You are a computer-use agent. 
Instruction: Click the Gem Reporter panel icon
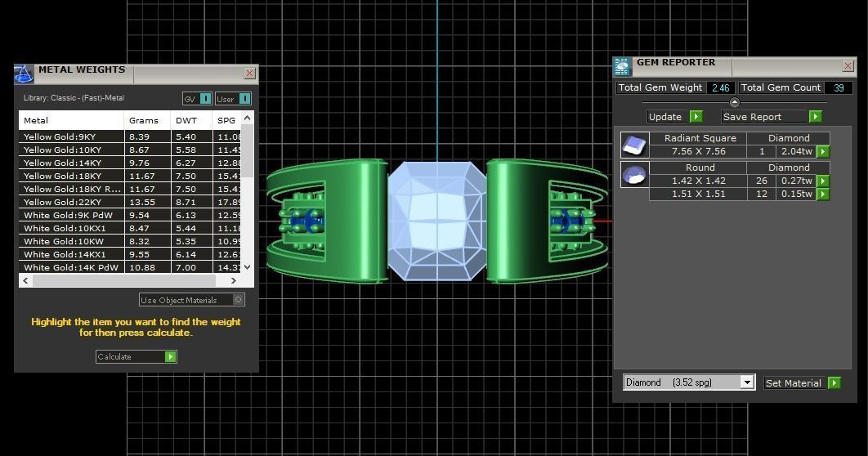(x=622, y=66)
